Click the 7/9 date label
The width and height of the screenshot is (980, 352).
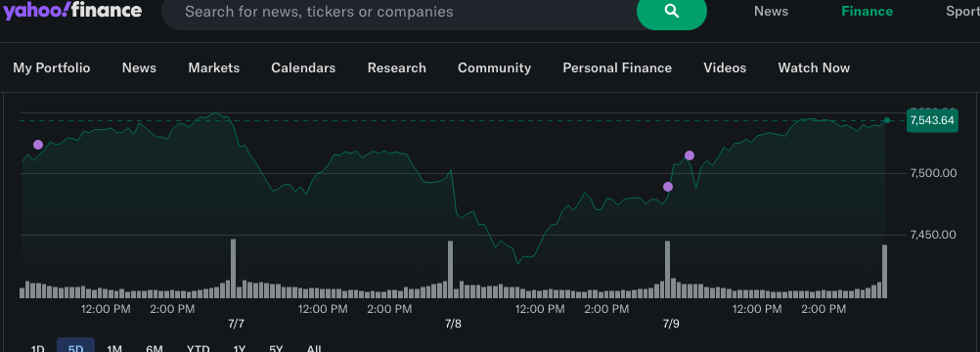pos(671,324)
